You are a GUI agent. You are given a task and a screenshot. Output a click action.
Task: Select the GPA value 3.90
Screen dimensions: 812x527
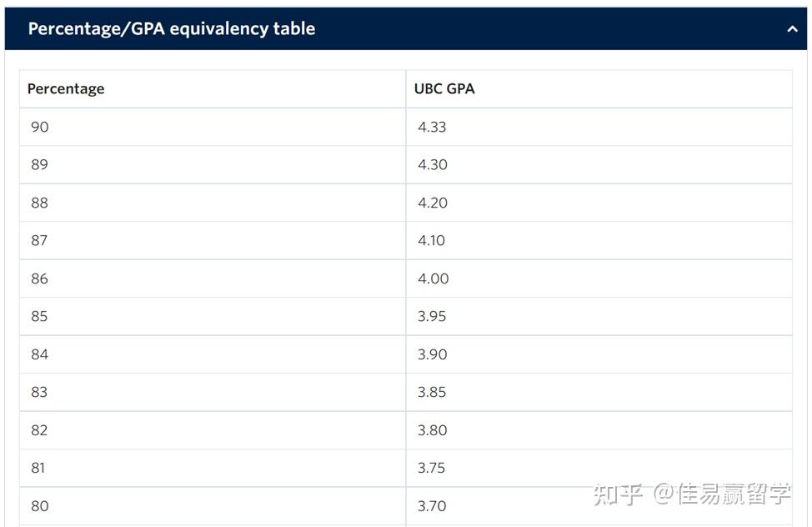click(x=433, y=354)
